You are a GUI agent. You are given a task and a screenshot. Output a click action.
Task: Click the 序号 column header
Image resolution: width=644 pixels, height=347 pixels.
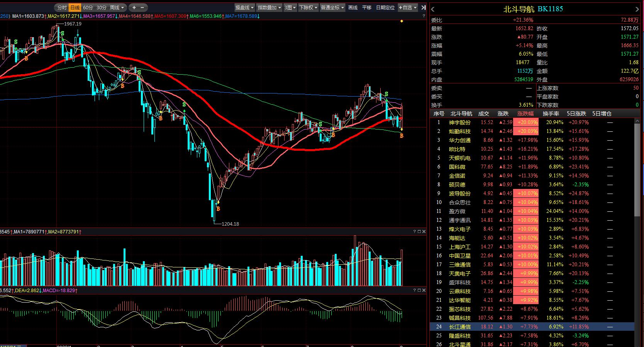439,114
